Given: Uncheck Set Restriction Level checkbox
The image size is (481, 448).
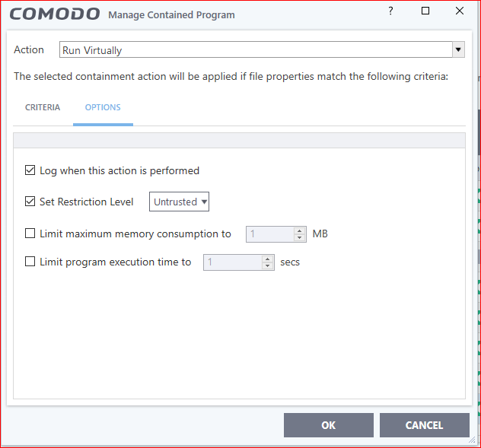Looking at the screenshot, I should click(30, 202).
